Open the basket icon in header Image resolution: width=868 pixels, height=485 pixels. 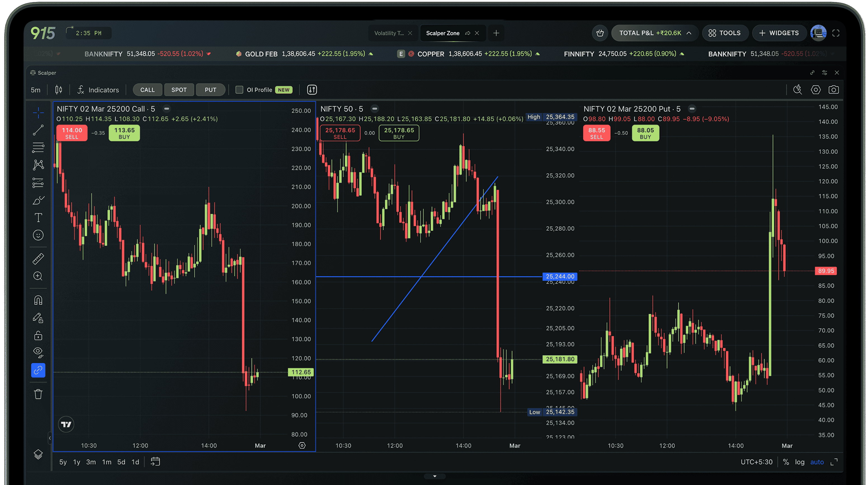point(600,33)
